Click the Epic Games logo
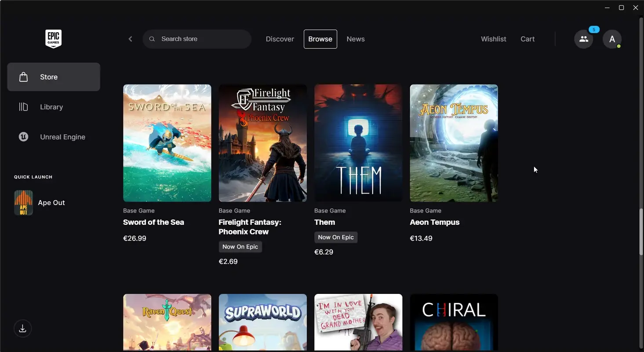644x352 pixels. pyautogui.click(x=53, y=39)
